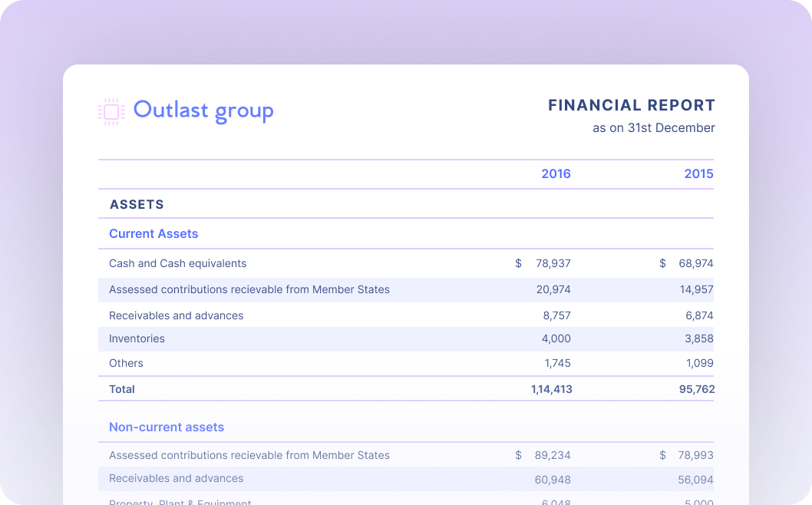Select the Total row label

122,389
